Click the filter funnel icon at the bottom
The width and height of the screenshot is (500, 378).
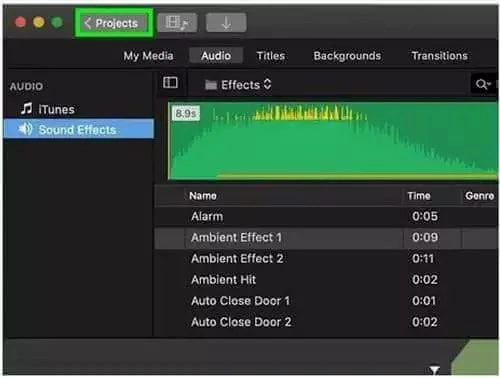[x=434, y=370]
